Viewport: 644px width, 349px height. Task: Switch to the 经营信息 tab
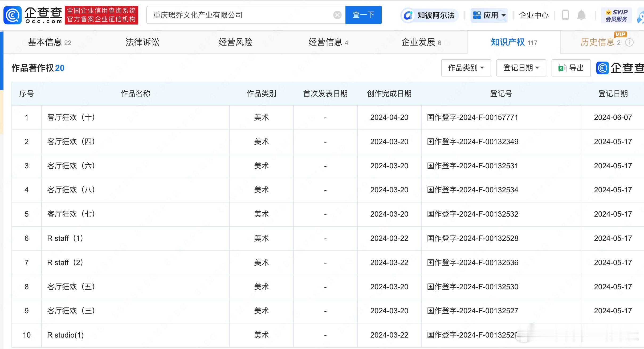coord(328,42)
